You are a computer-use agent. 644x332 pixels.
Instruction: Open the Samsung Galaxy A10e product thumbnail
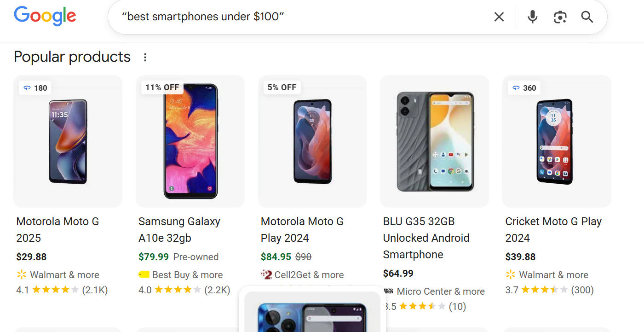[190, 141]
